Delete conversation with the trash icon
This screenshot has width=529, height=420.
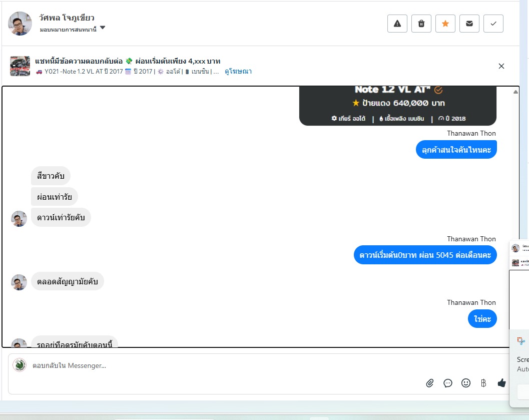pyautogui.click(x=421, y=24)
